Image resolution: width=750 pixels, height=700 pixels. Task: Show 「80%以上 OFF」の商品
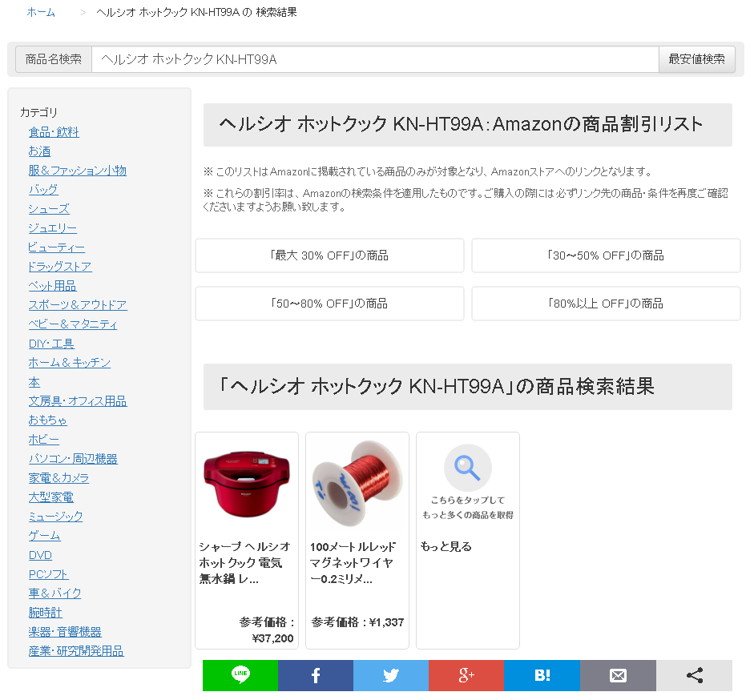(606, 304)
